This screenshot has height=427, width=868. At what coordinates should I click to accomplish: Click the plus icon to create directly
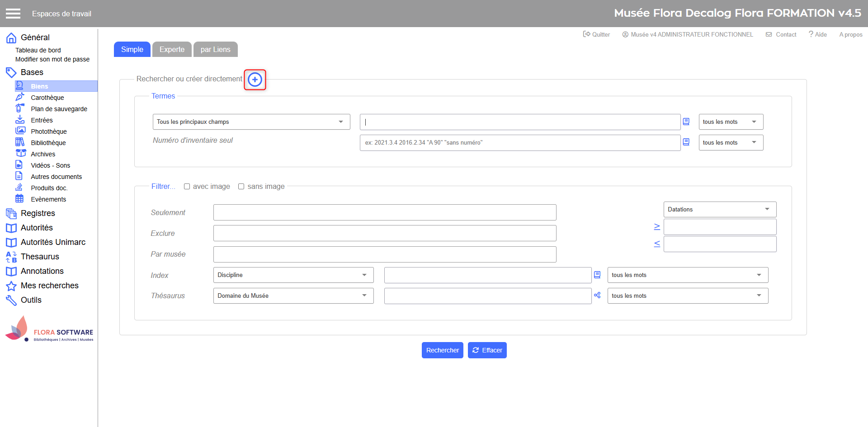(x=255, y=80)
